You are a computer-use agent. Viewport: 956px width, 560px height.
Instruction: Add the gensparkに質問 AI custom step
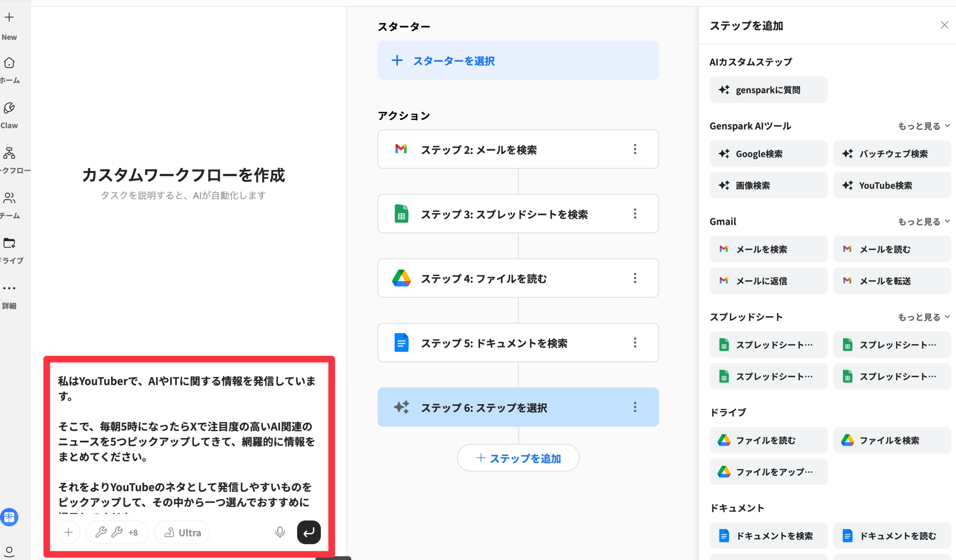click(x=768, y=90)
